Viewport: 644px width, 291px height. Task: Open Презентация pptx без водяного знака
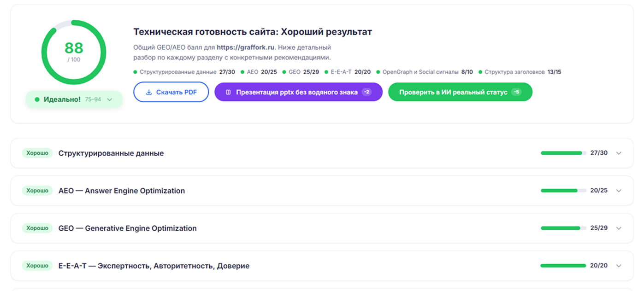(298, 92)
